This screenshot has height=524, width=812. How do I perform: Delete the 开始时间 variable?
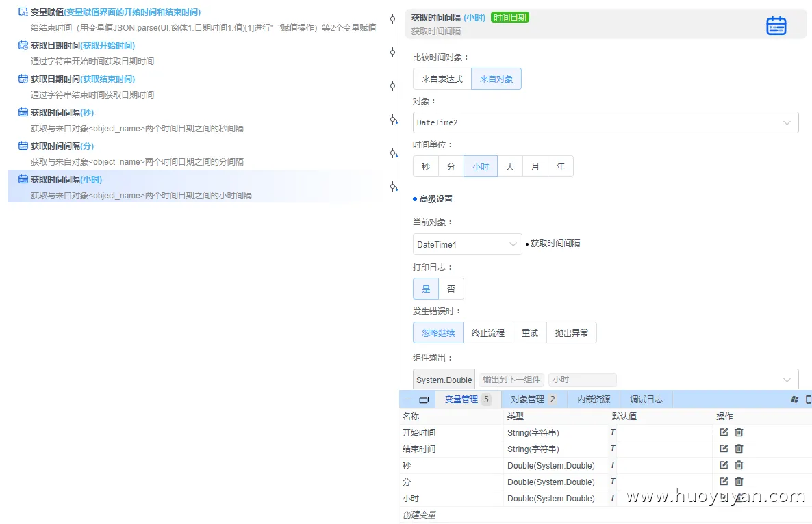point(739,432)
